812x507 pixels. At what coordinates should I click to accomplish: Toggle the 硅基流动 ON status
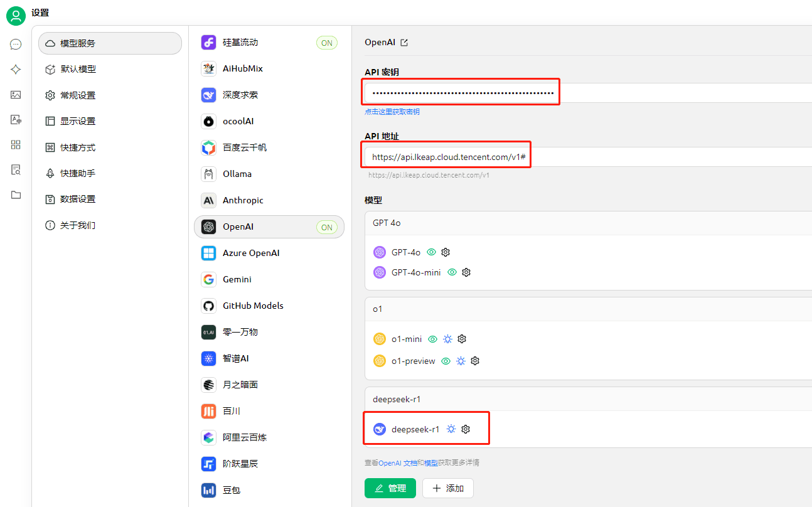[x=327, y=43]
